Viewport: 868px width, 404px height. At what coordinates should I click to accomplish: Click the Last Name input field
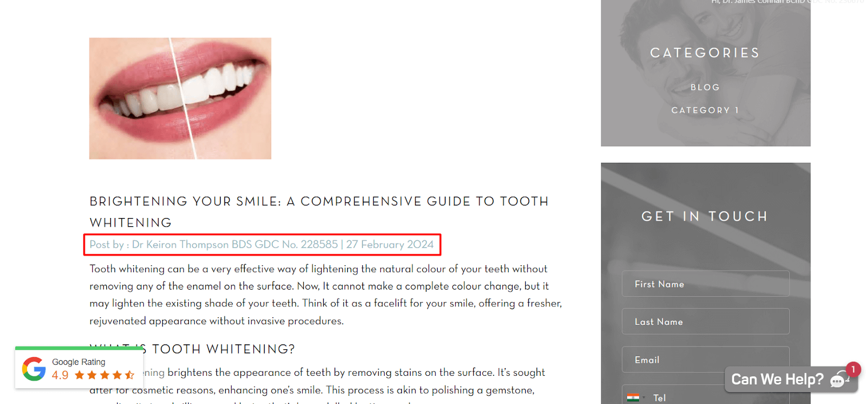pos(705,322)
